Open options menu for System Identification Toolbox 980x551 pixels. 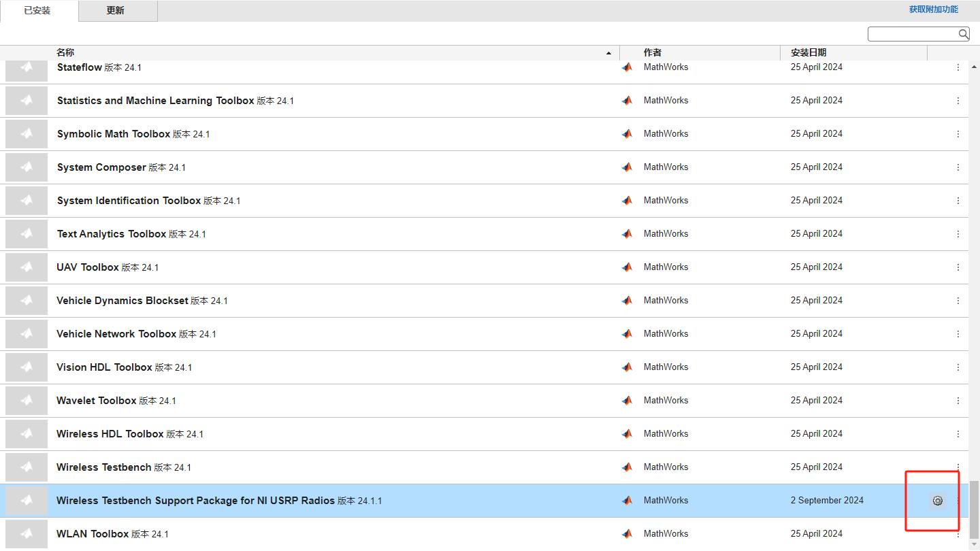coord(958,201)
